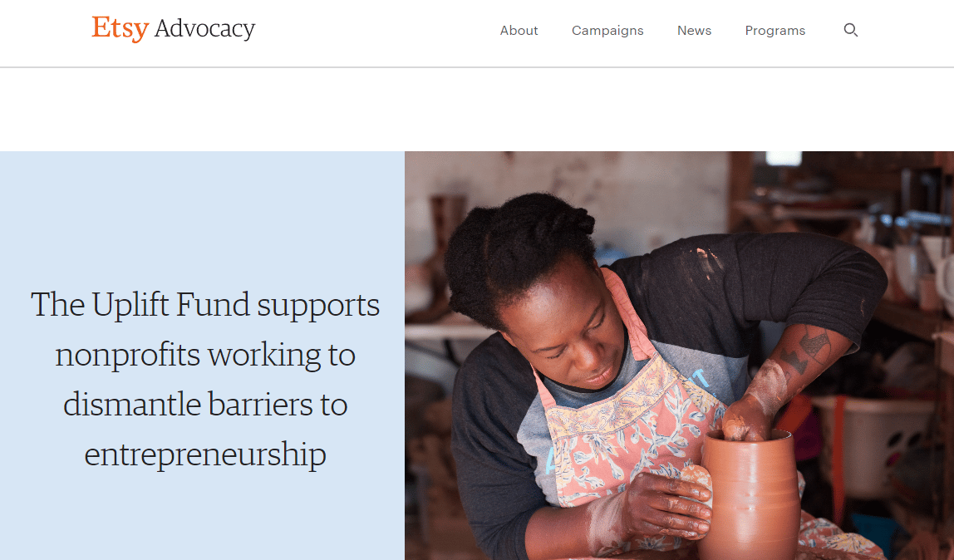The image size is (954, 560).
Task: Click the text "nonprofits working to"
Action: click(205, 355)
